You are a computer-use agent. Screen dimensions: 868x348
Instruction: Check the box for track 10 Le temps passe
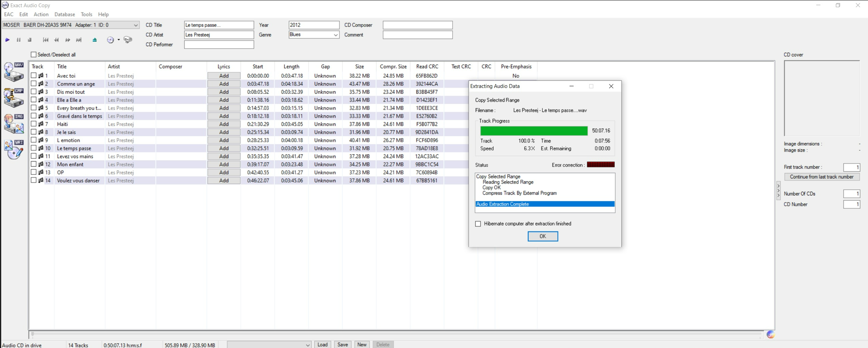(x=33, y=148)
